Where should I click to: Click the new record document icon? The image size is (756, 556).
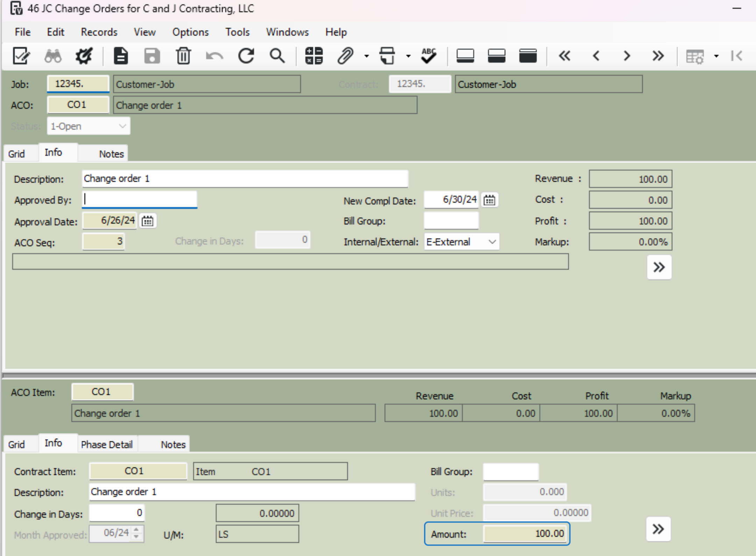(x=121, y=56)
